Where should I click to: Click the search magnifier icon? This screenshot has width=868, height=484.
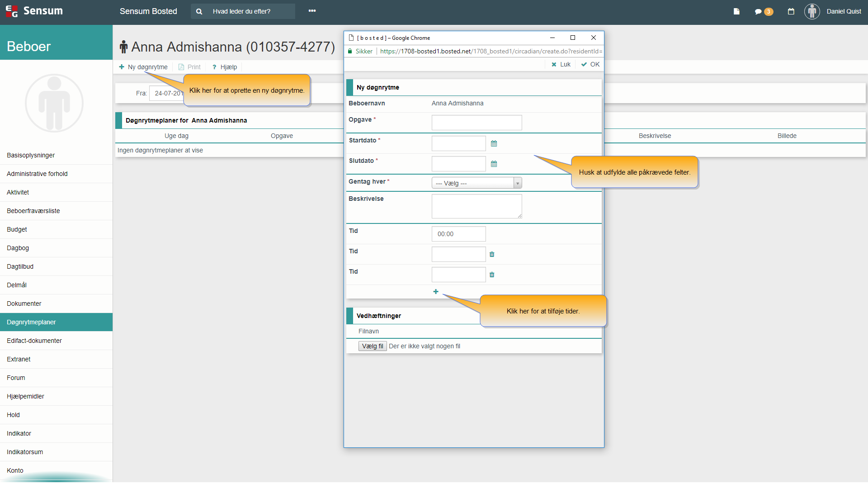coord(199,11)
